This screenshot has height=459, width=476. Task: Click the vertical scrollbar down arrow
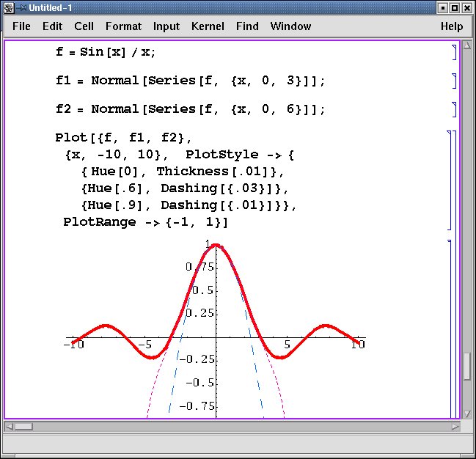tap(466, 414)
